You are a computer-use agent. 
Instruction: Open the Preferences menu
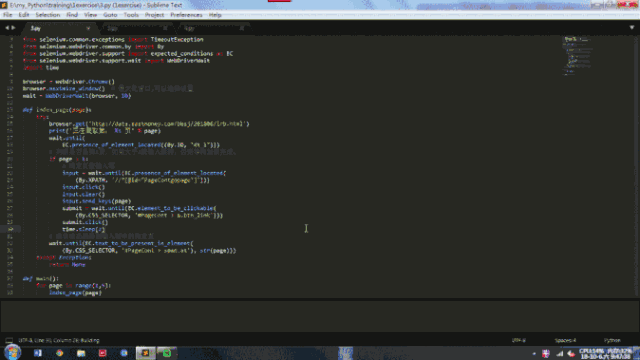186,15
